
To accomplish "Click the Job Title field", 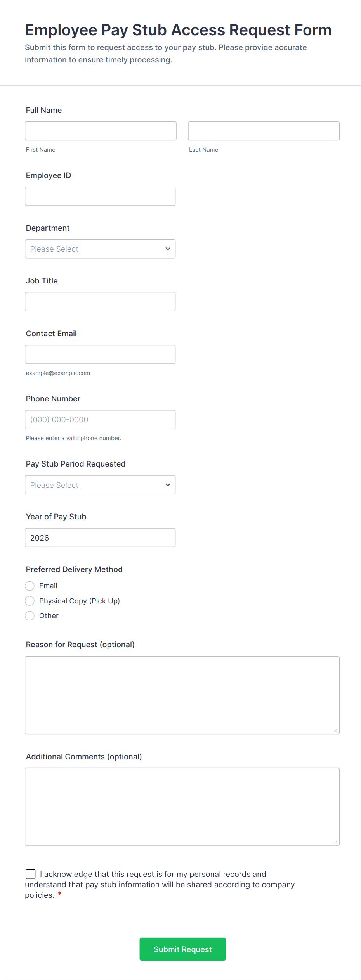I will click(100, 302).
